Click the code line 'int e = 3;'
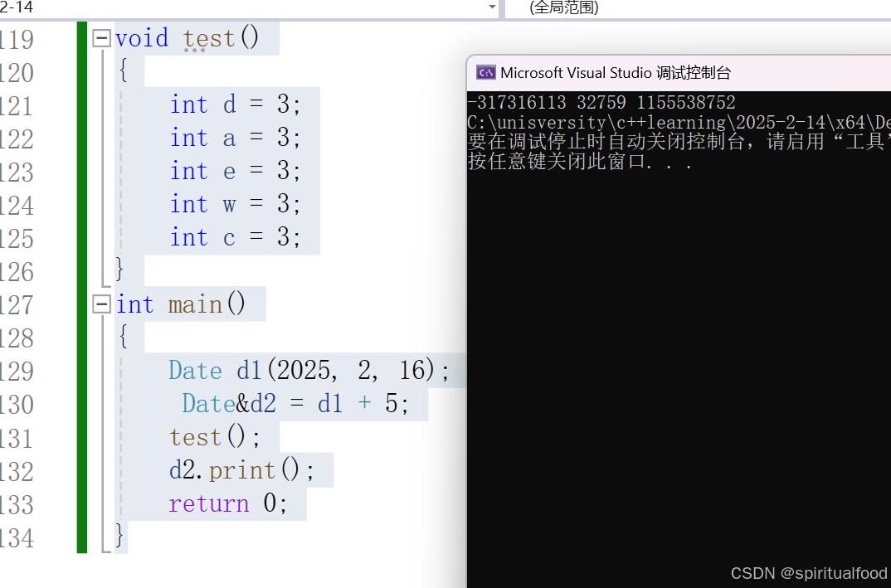 point(235,171)
